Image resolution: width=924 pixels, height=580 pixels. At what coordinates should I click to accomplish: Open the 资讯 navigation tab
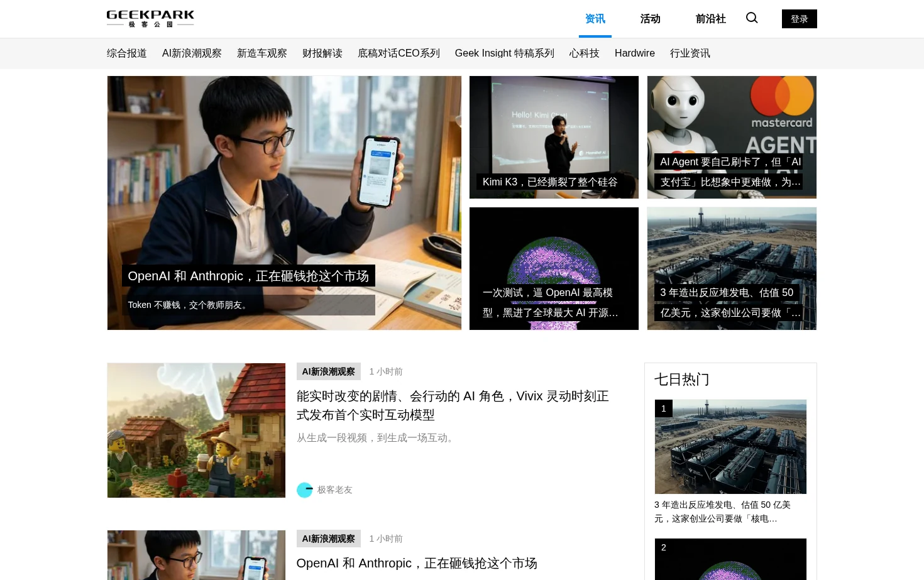click(595, 19)
